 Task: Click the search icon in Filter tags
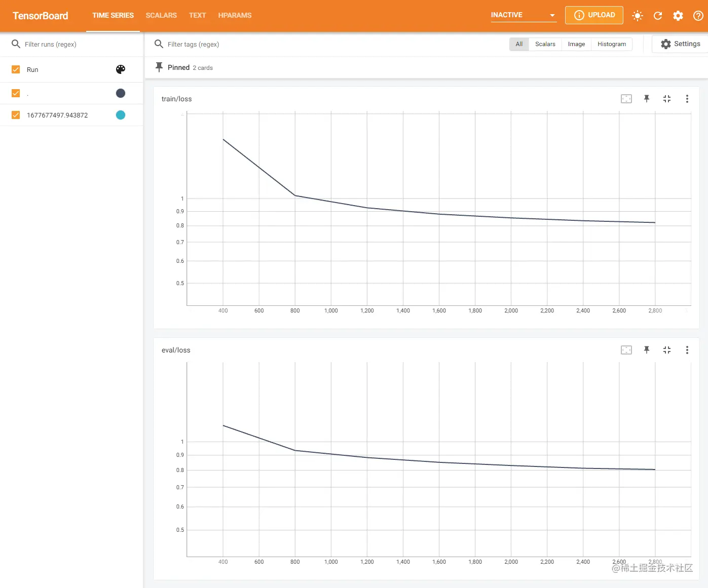point(159,44)
